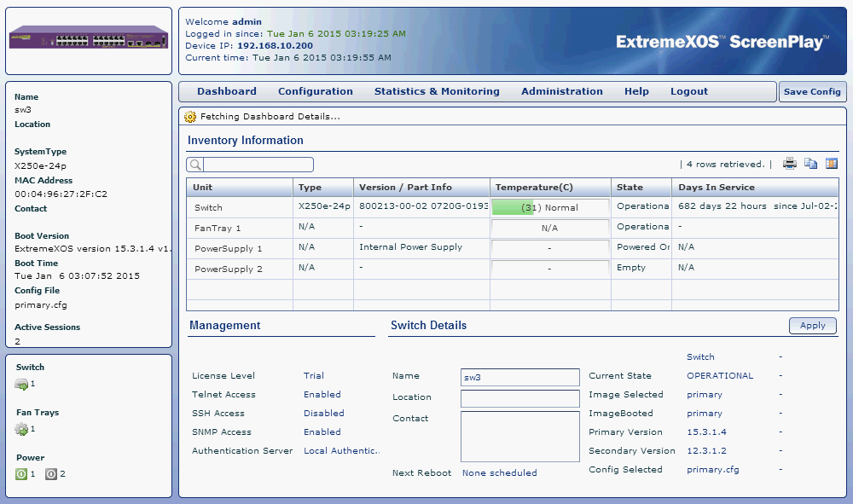Click the X250e-24p type cell
The height and width of the screenshot is (504, 853).
click(x=324, y=206)
